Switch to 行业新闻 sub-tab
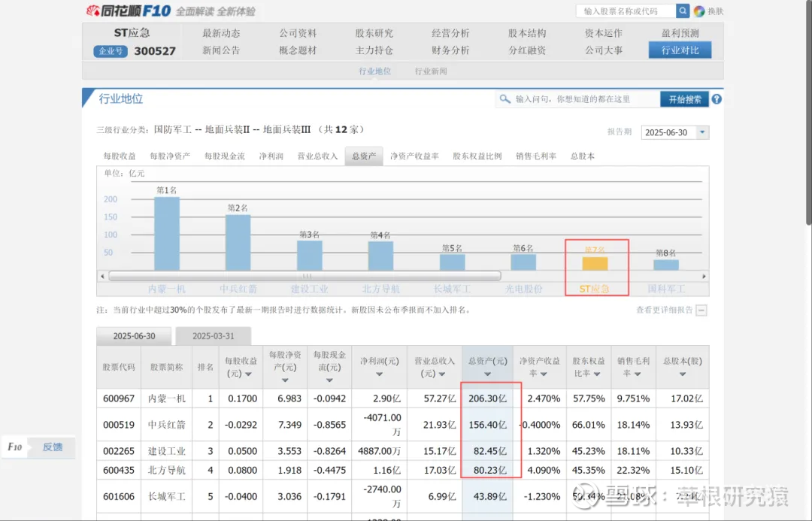 [x=431, y=71]
